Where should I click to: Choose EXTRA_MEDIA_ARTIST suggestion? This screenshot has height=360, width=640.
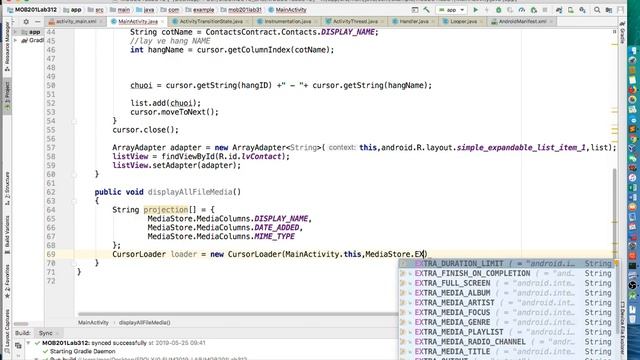pyautogui.click(x=506, y=303)
